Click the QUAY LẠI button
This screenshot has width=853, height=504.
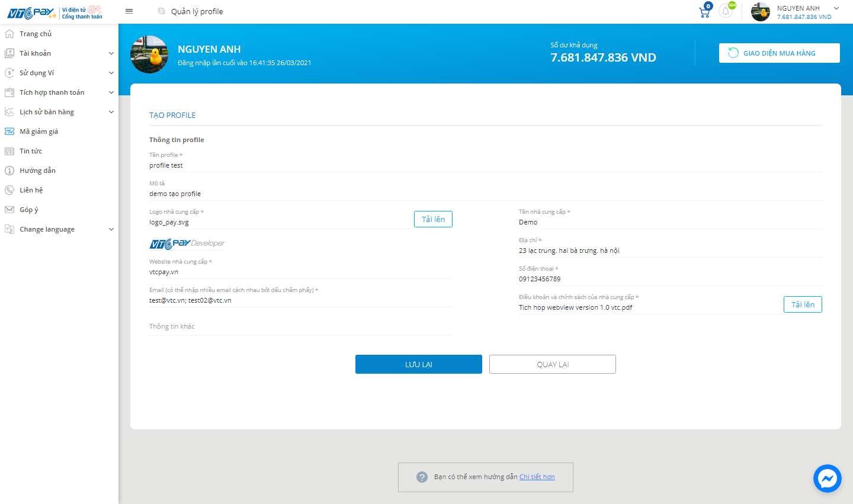552,364
